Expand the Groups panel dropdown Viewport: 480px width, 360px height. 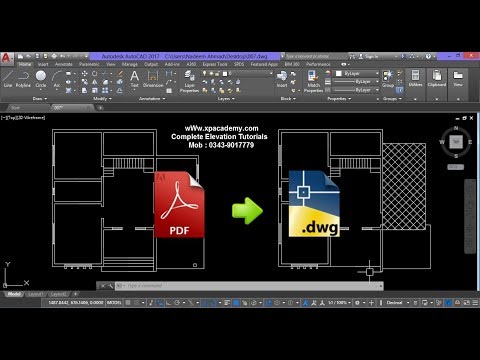tap(392, 99)
